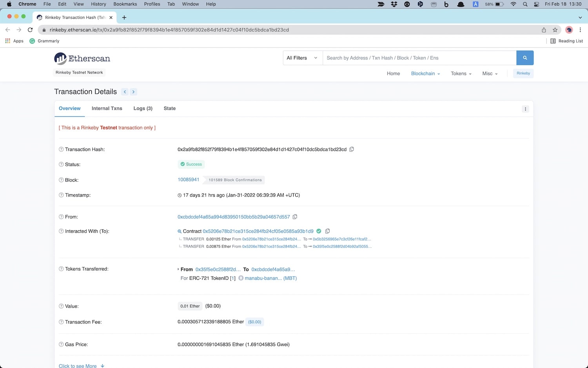Click the search input field
Viewport: 588px width, 368px height.
coord(419,58)
